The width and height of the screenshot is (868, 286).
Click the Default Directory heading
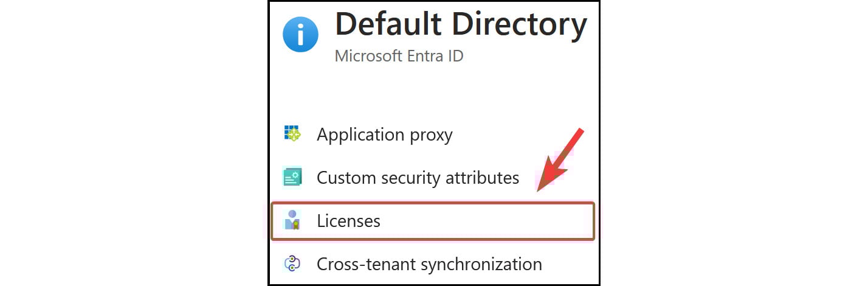coord(461,25)
